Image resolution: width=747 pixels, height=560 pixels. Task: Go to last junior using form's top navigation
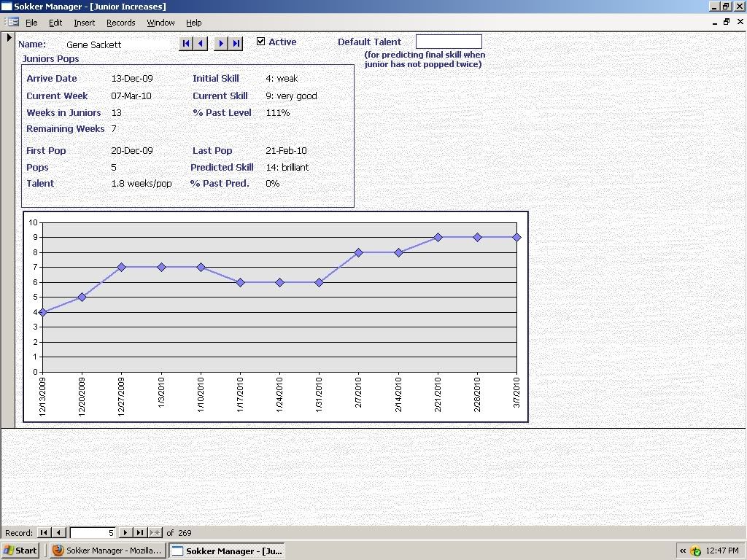click(236, 44)
